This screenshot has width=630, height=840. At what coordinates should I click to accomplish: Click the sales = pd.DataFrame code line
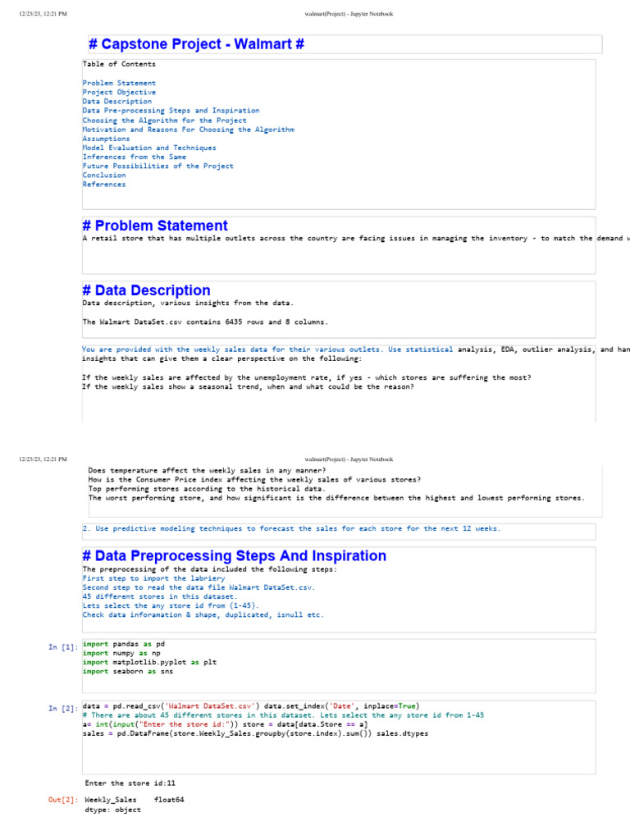tap(256, 733)
